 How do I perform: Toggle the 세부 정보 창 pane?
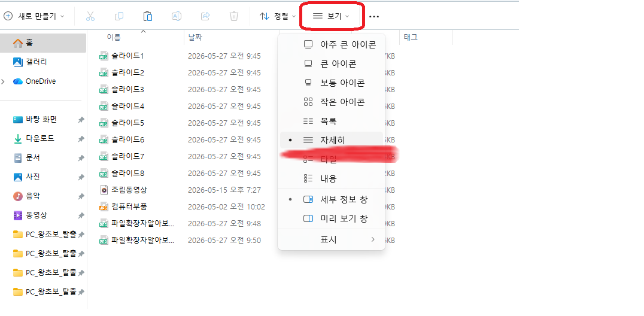coord(332,199)
